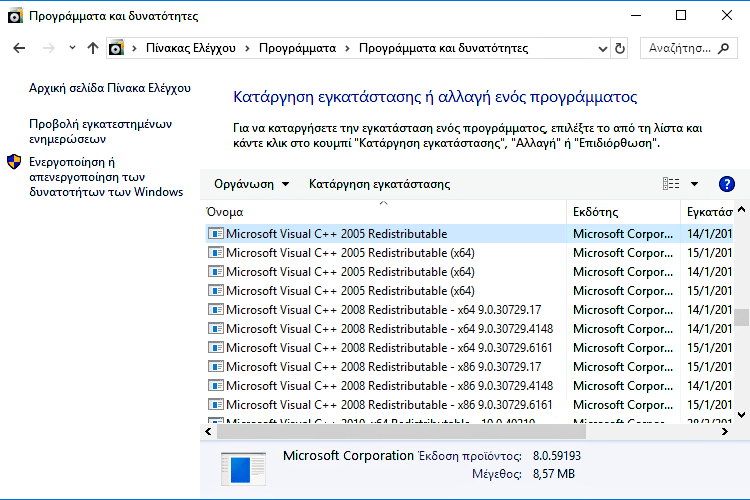Click version value 8.0.59193 in details pane
The image size is (750, 500).
[x=557, y=456]
